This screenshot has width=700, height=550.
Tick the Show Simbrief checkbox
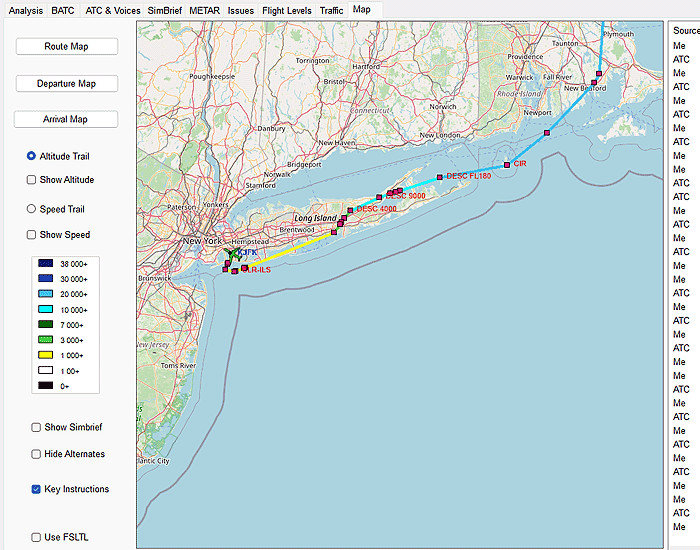[37, 427]
